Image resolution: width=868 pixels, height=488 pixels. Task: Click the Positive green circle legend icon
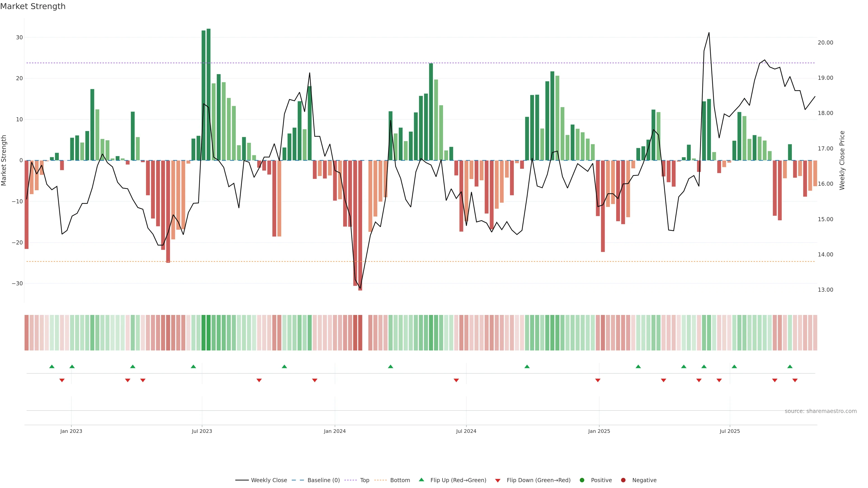click(x=582, y=480)
